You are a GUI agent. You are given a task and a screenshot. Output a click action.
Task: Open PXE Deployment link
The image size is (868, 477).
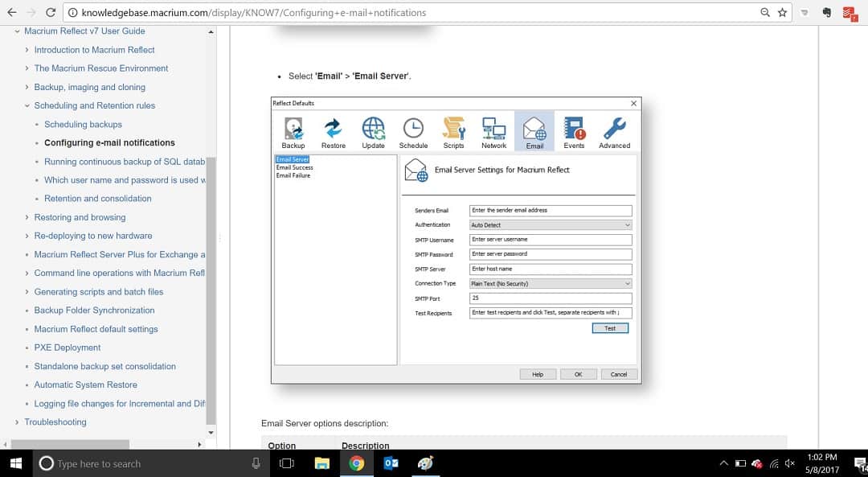point(68,347)
